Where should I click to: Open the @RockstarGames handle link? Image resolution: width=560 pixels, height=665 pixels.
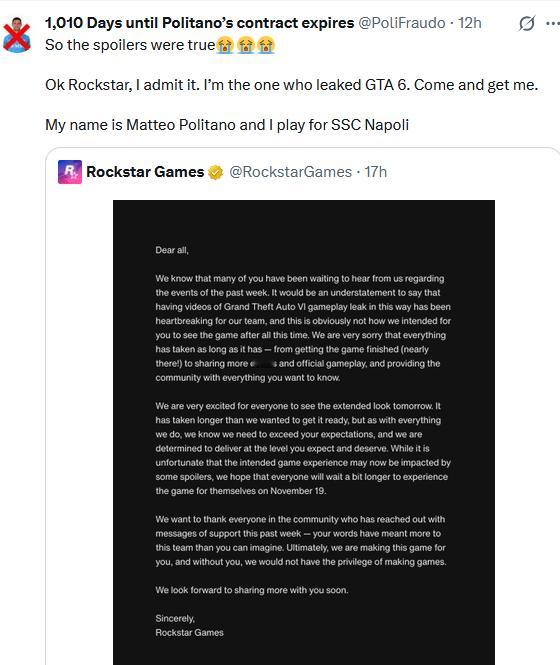(291, 172)
